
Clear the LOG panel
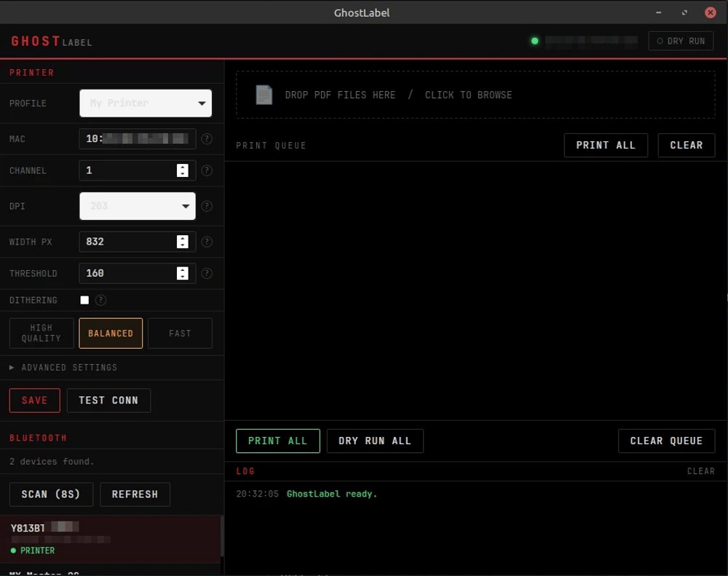pyautogui.click(x=700, y=471)
